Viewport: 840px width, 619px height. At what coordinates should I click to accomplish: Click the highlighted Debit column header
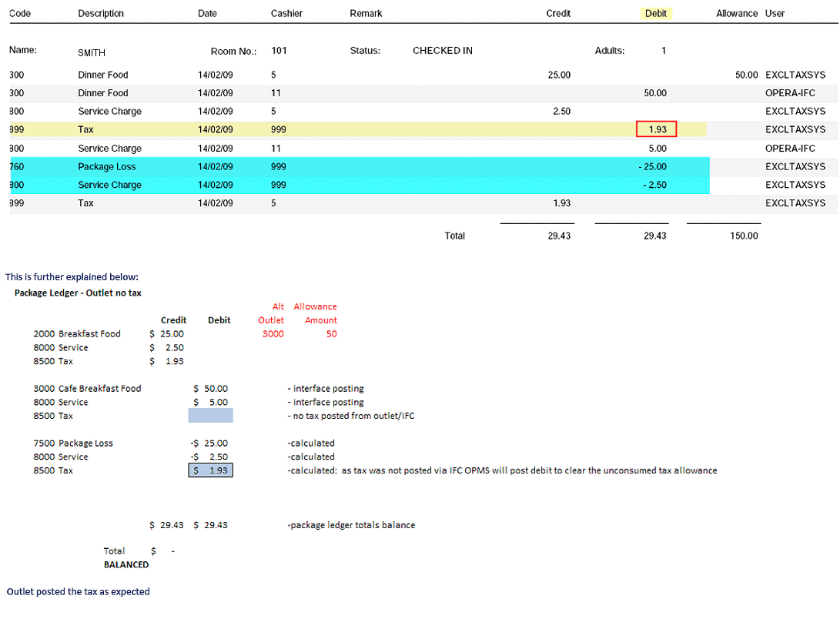656,13
